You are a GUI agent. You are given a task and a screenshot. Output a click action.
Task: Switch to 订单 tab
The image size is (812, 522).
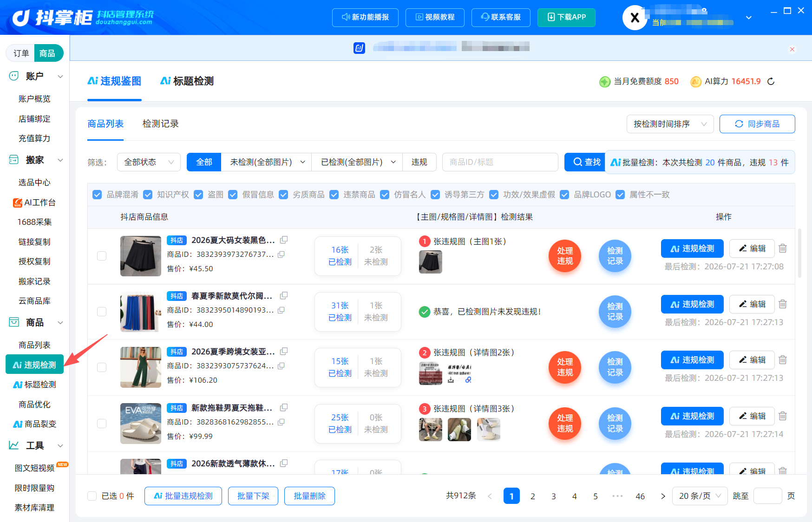tap(21, 53)
